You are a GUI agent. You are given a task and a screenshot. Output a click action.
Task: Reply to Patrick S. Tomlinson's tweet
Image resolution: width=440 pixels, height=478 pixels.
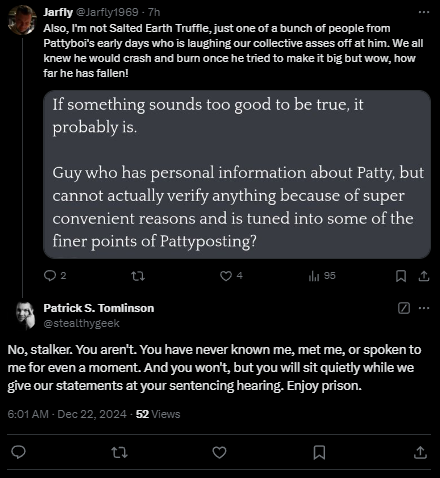point(18,452)
